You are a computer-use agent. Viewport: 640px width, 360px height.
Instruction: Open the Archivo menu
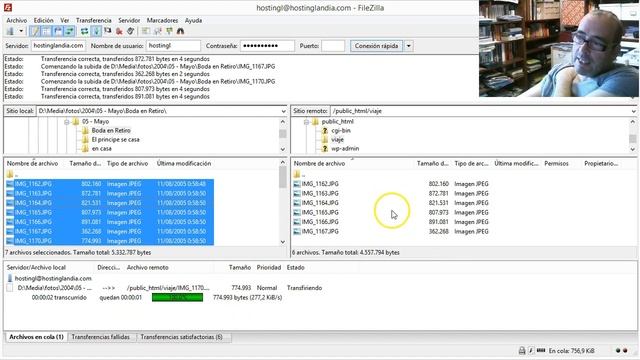pos(17,20)
